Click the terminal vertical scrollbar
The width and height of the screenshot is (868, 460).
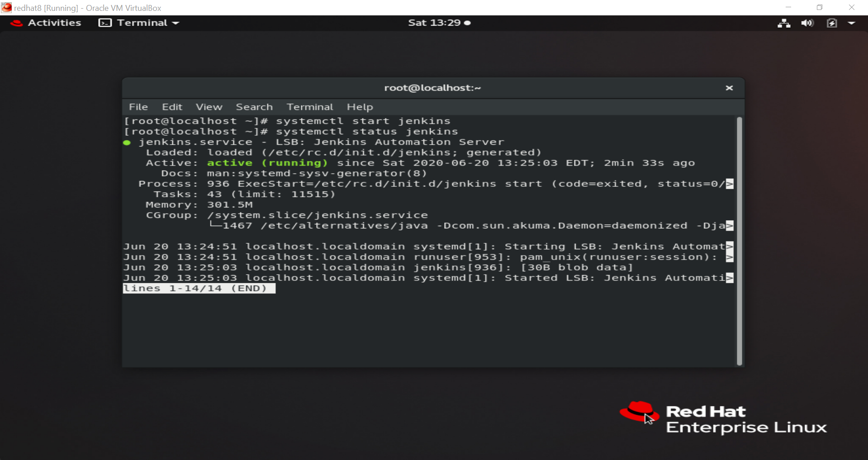point(740,241)
